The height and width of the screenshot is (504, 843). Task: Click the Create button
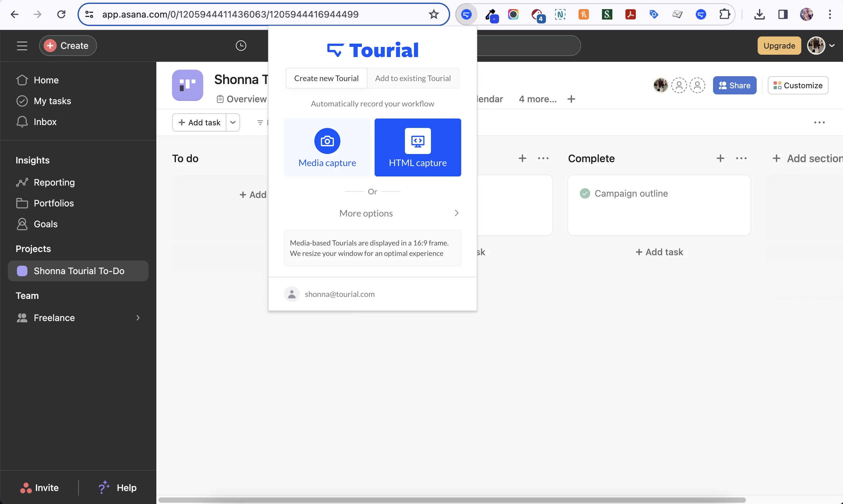pos(68,46)
